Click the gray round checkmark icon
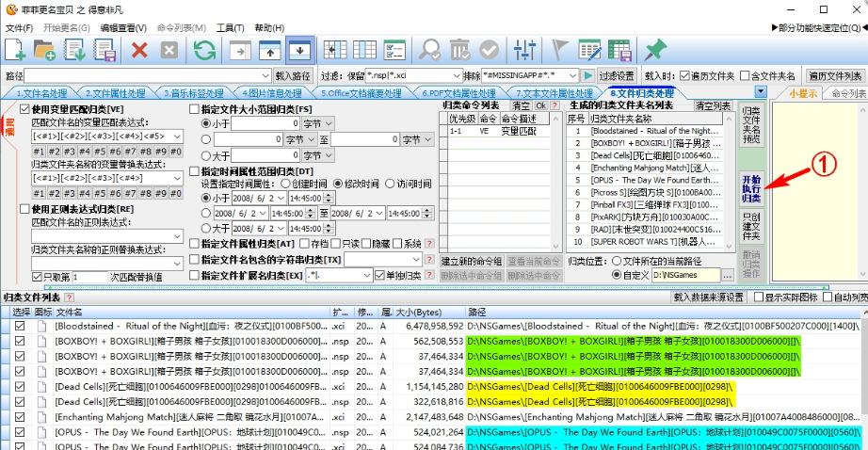The image size is (868, 450). 490,51
